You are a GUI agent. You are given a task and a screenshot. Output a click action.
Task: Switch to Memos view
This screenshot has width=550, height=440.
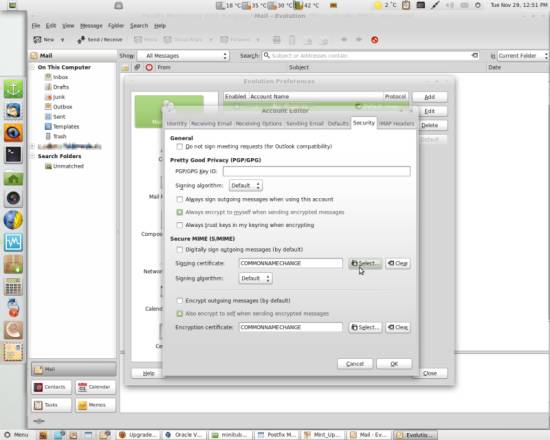(95, 405)
